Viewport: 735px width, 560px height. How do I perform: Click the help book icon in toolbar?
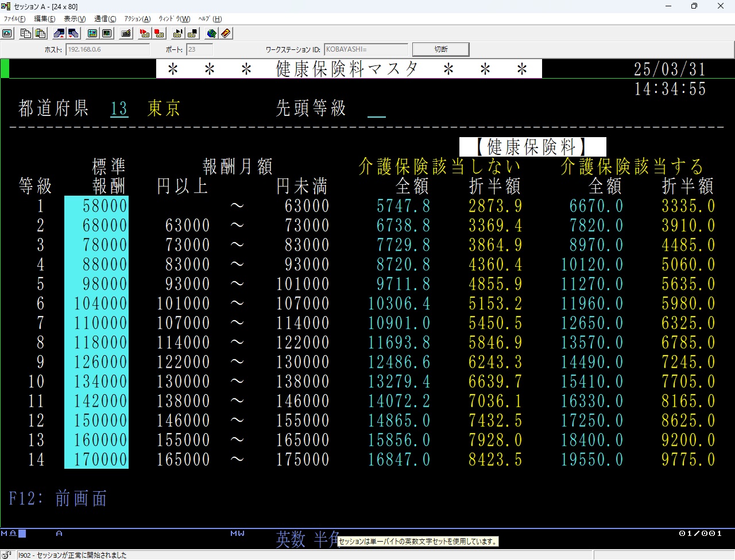[x=226, y=33]
